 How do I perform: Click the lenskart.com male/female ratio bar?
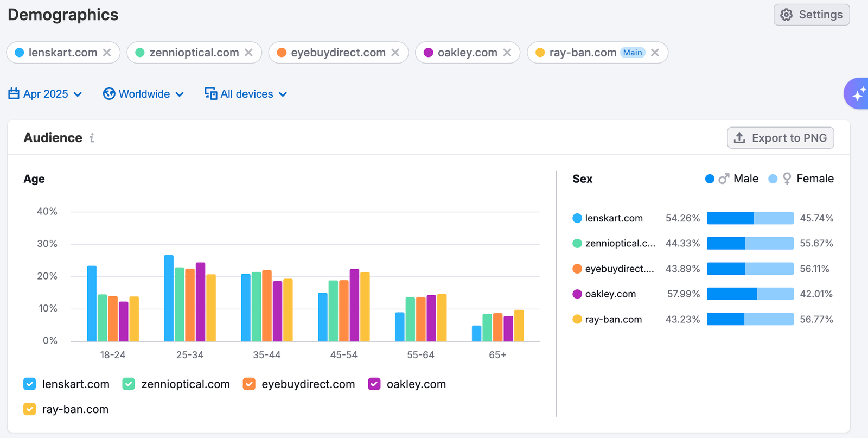[750, 218]
